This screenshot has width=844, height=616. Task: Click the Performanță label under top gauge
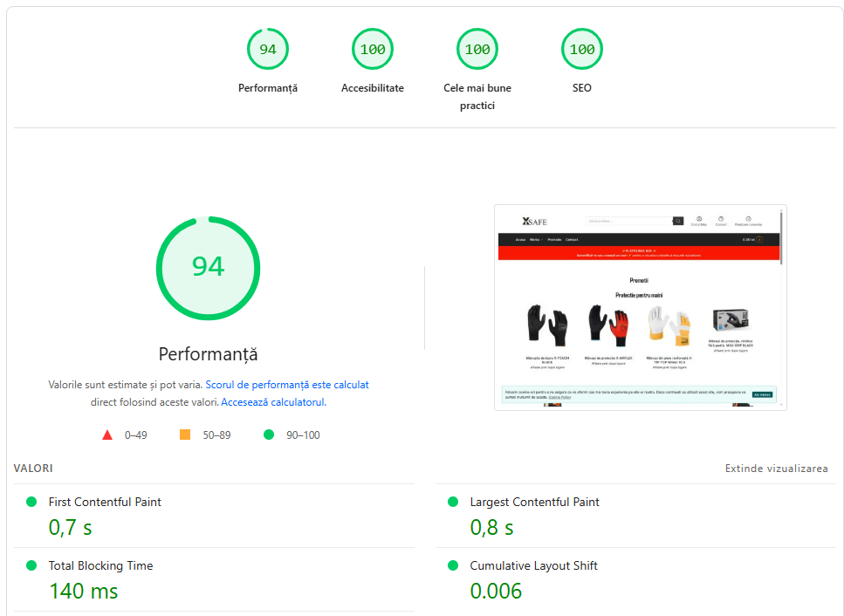point(268,88)
